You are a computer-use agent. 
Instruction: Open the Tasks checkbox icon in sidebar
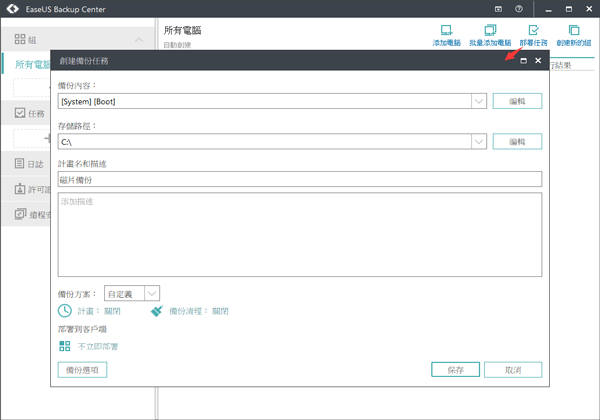tap(20, 113)
